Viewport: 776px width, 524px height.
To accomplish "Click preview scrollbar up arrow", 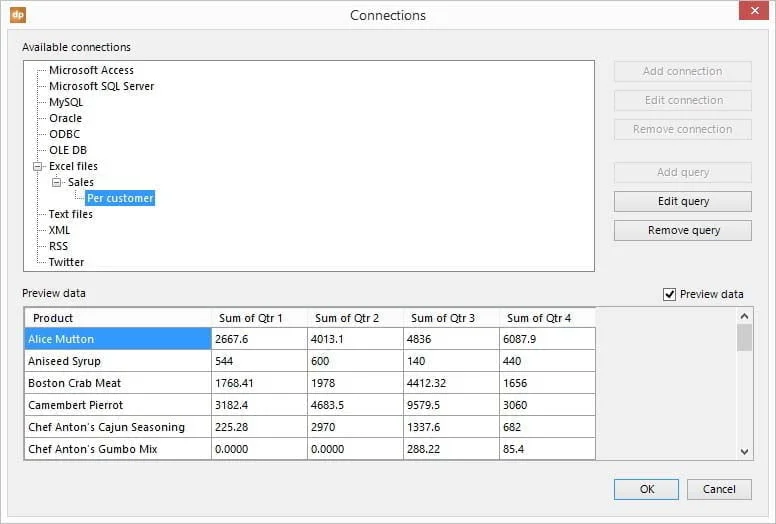I will [744, 316].
